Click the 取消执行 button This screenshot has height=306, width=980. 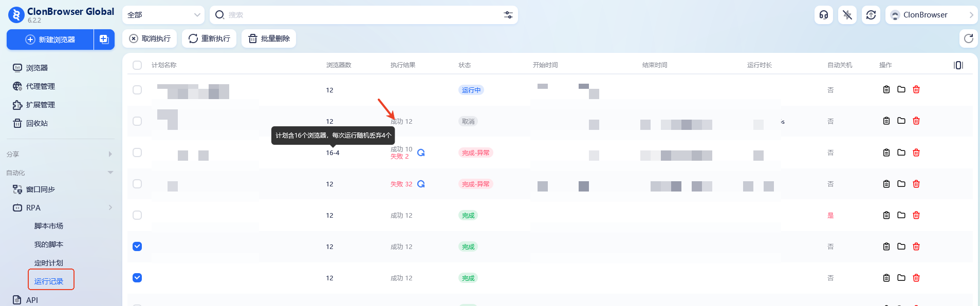[x=150, y=39]
